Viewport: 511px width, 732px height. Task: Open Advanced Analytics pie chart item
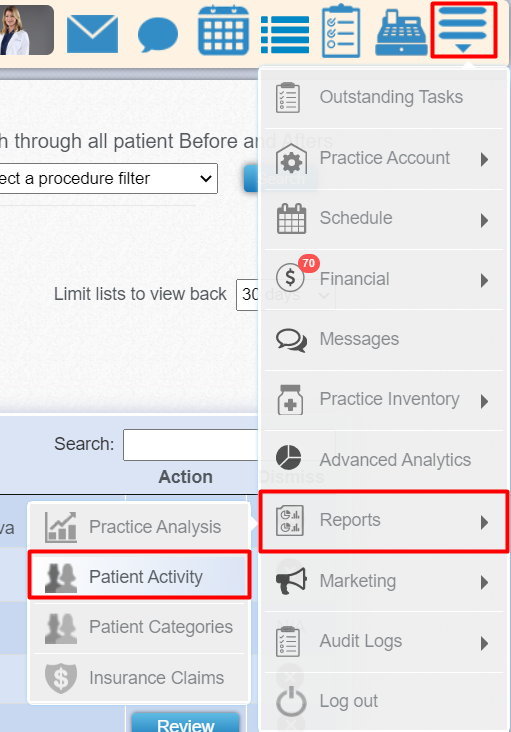pos(384,460)
